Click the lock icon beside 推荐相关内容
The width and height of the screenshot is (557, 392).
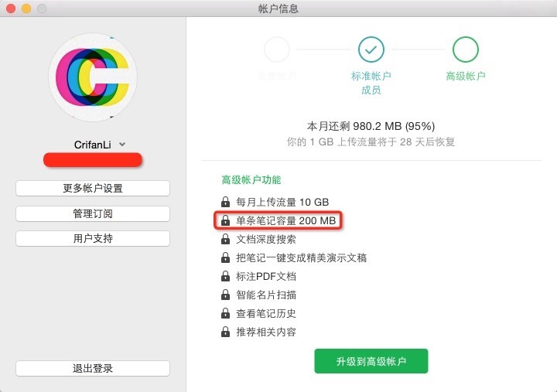pos(225,332)
